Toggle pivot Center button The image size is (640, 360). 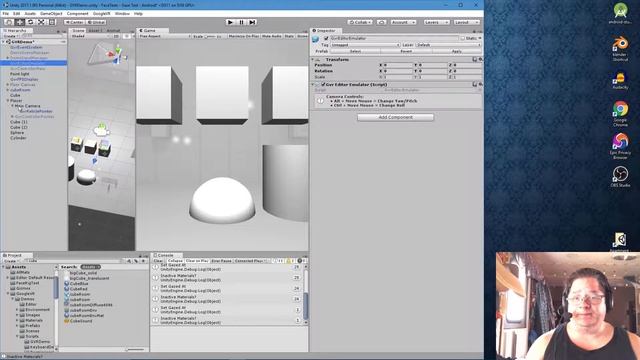[x=75, y=22]
